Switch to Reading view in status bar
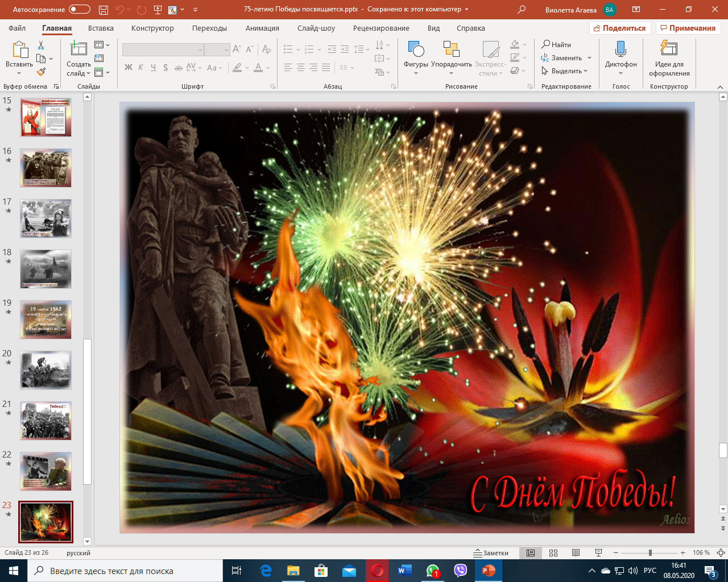 (x=576, y=552)
